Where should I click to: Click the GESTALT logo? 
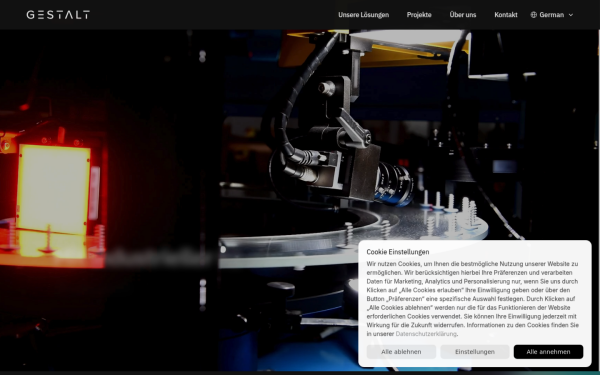click(58, 15)
